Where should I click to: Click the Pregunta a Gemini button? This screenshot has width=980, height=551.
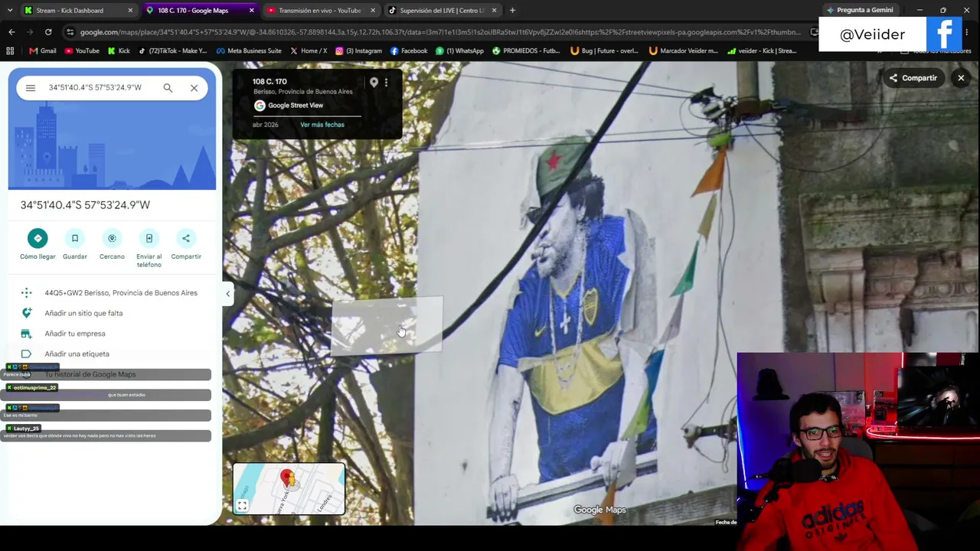pyautogui.click(x=859, y=11)
